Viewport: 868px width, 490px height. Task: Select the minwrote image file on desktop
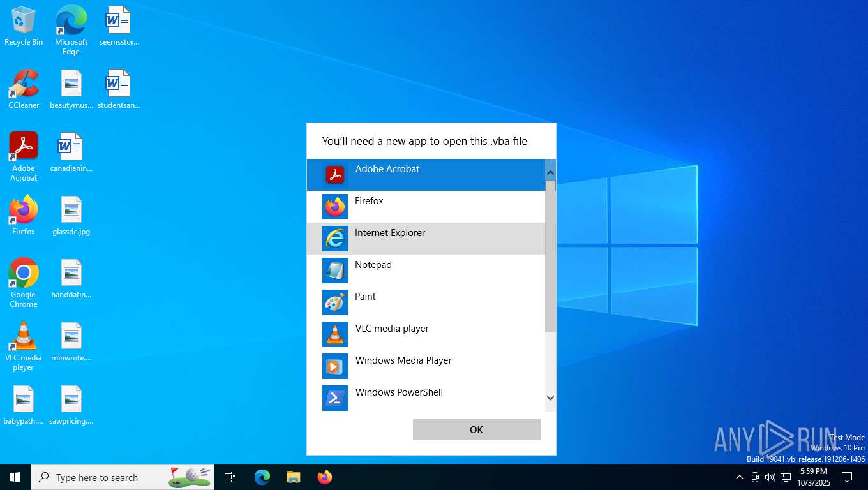click(71, 342)
